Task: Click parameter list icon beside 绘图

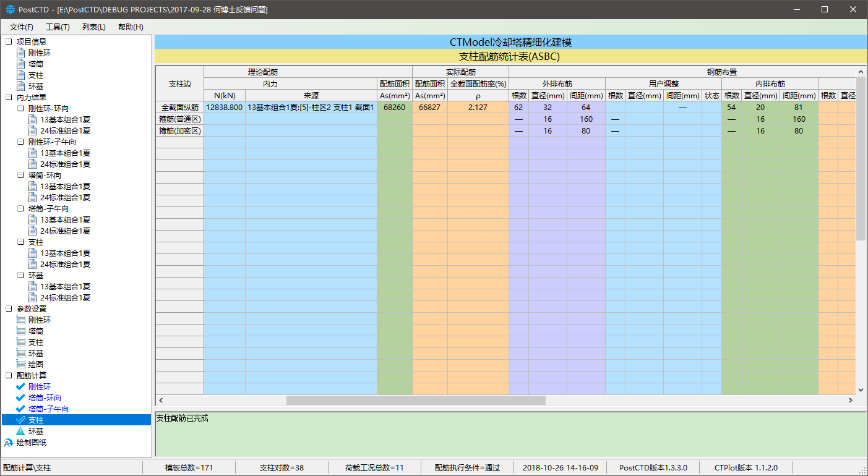Action: pyautogui.click(x=21, y=365)
